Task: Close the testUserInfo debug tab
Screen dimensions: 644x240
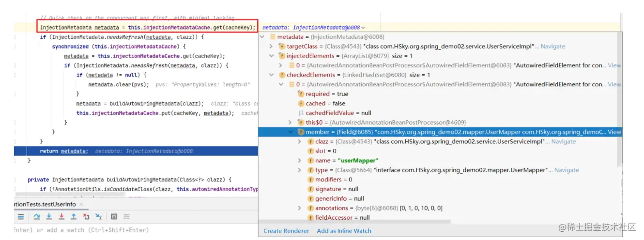Action: click(x=80, y=204)
